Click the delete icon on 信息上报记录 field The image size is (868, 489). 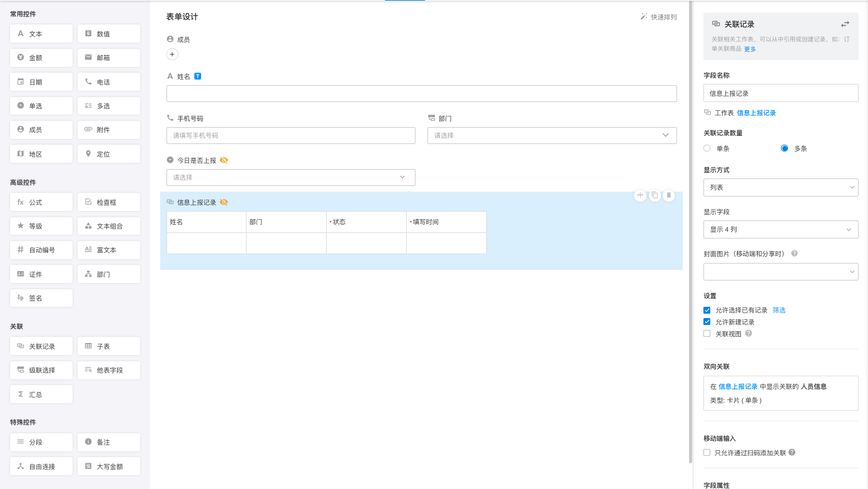[x=668, y=195]
